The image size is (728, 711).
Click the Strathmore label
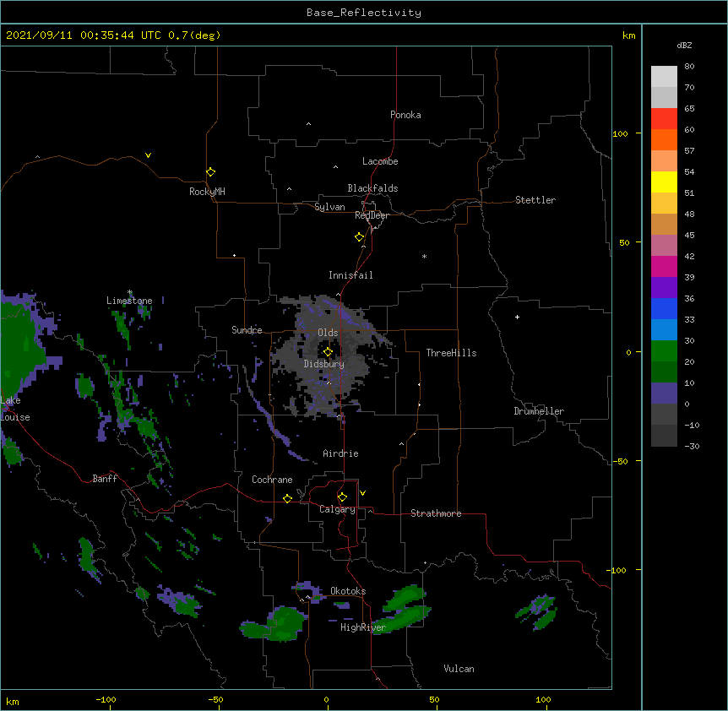coord(436,513)
